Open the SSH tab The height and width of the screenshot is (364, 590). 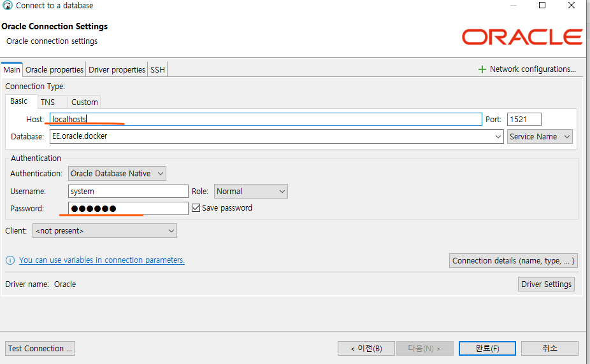coord(157,69)
